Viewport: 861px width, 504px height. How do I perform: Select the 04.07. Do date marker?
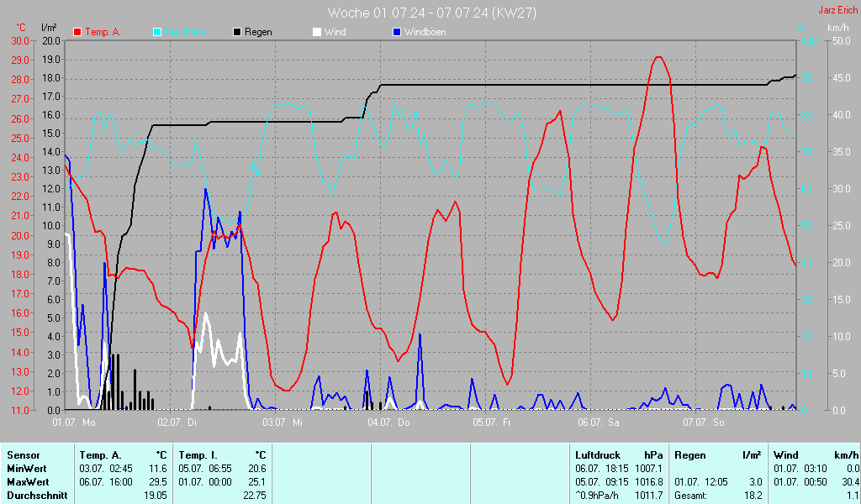388,423
